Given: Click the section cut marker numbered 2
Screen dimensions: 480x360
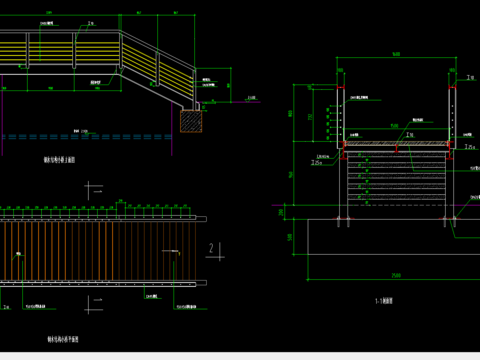Looking at the screenshot, I should tap(216, 252).
